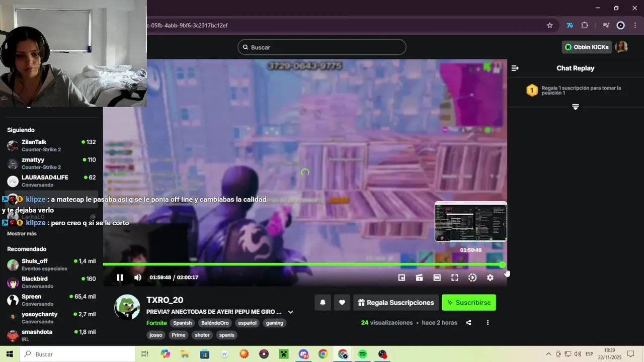Mute the video volume speaker

138,278
